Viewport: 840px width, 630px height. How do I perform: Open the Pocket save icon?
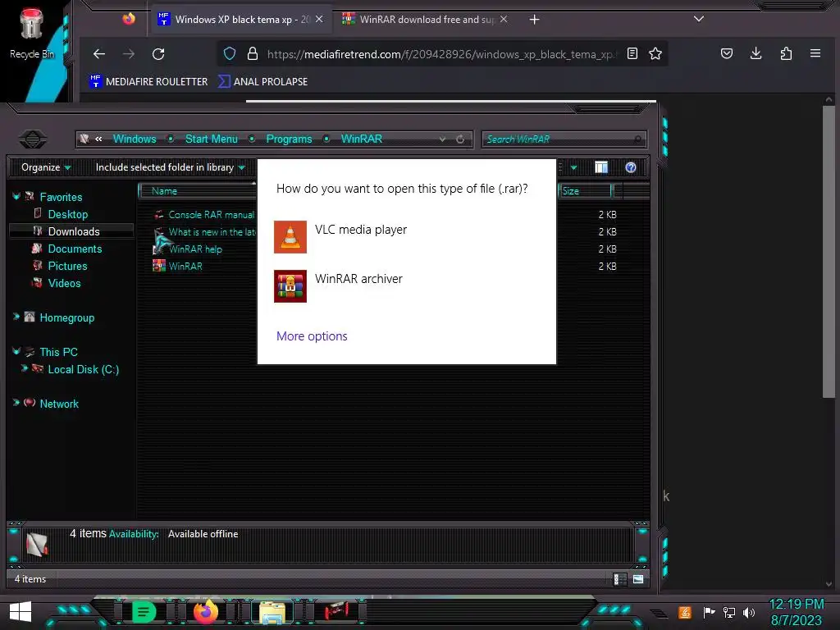coord(727,53)
